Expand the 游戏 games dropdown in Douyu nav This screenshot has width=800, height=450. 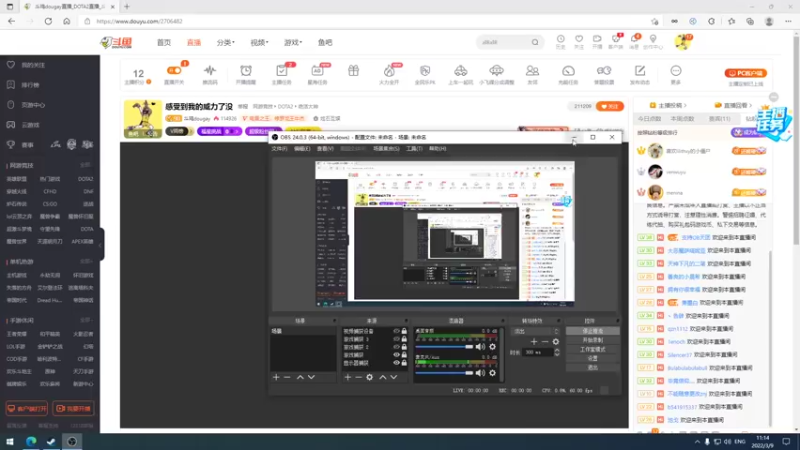tap(293, 42)
